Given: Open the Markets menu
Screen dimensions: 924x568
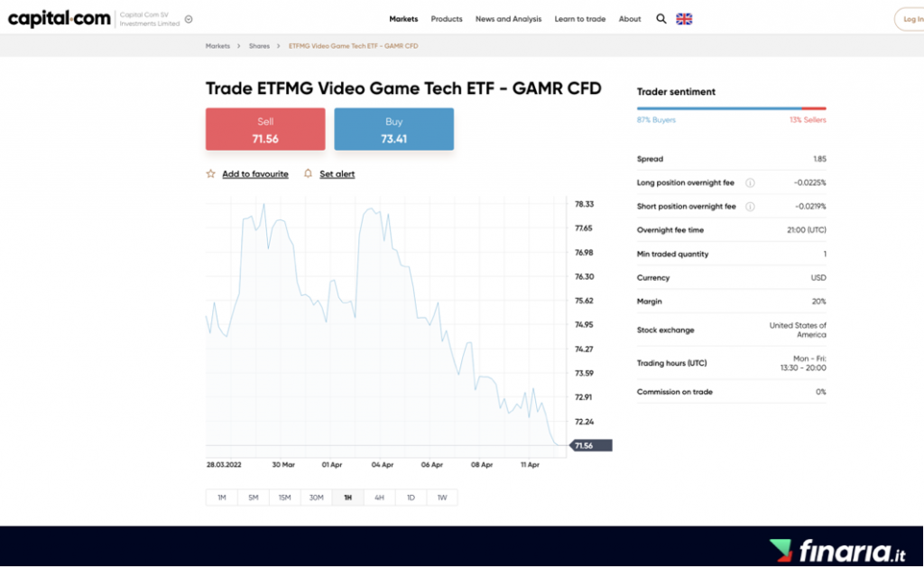Looking at the screenshot, I should click(403, 19).
